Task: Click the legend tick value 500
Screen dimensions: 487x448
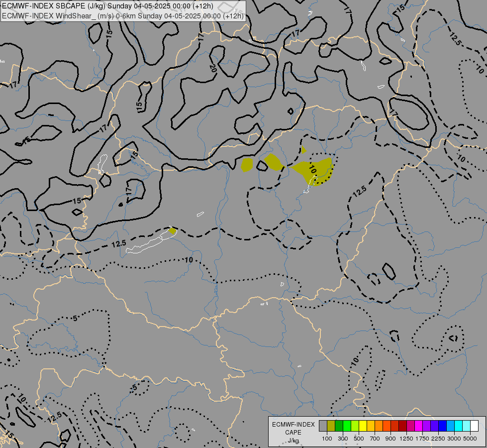Action: tap(359, 439)
